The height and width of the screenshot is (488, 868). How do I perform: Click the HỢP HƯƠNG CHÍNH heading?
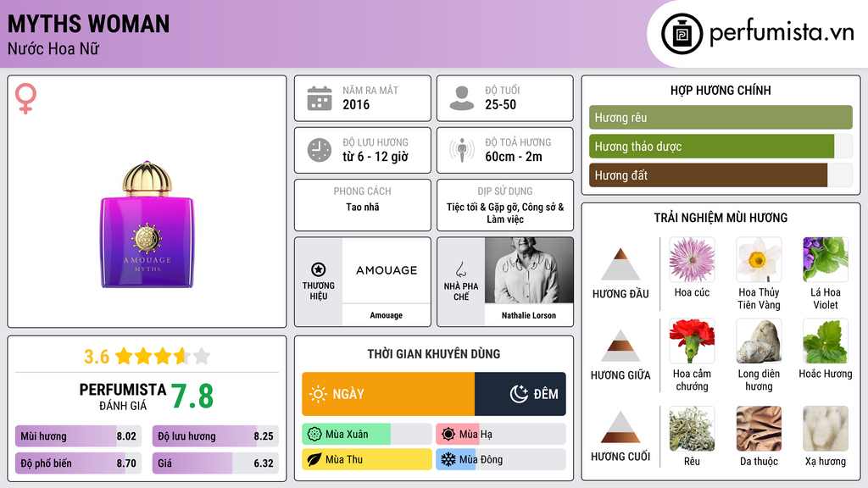click(721, 90)
